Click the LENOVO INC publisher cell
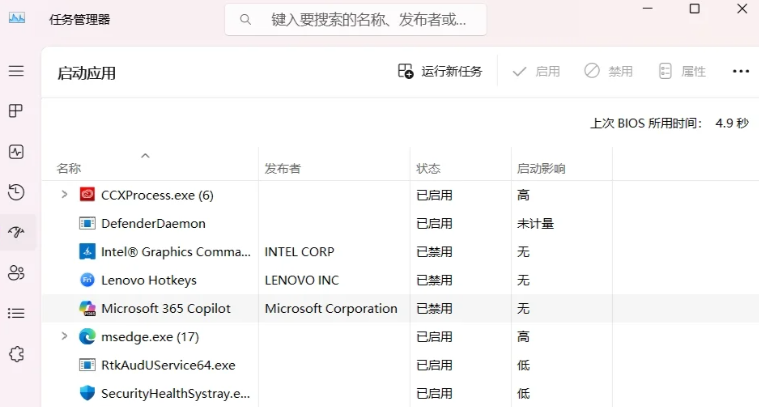 click(x=302, y=280)
